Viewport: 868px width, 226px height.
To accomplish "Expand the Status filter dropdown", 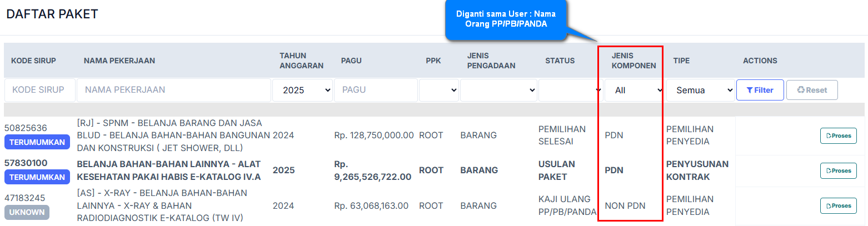I will (x=571, y=90).
